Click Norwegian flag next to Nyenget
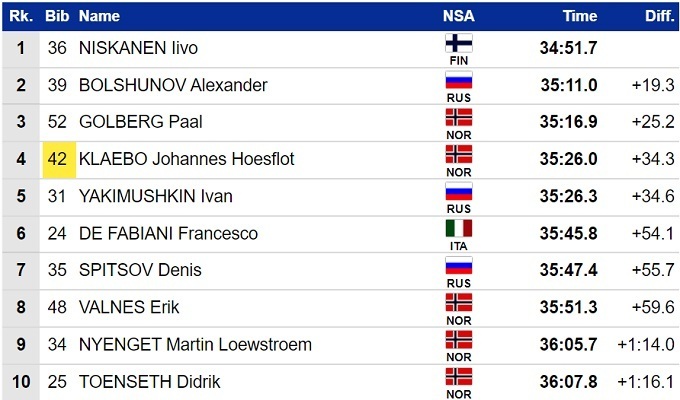 458,339
